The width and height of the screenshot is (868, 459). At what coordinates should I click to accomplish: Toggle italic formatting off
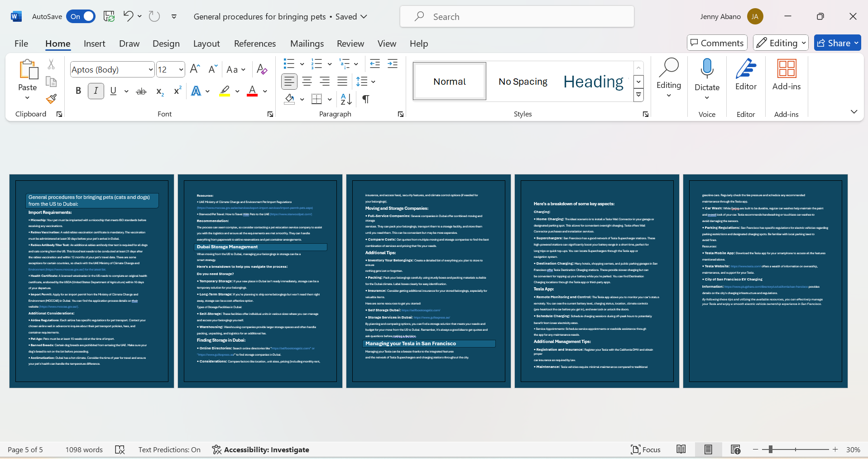click(x=96, y=91)
